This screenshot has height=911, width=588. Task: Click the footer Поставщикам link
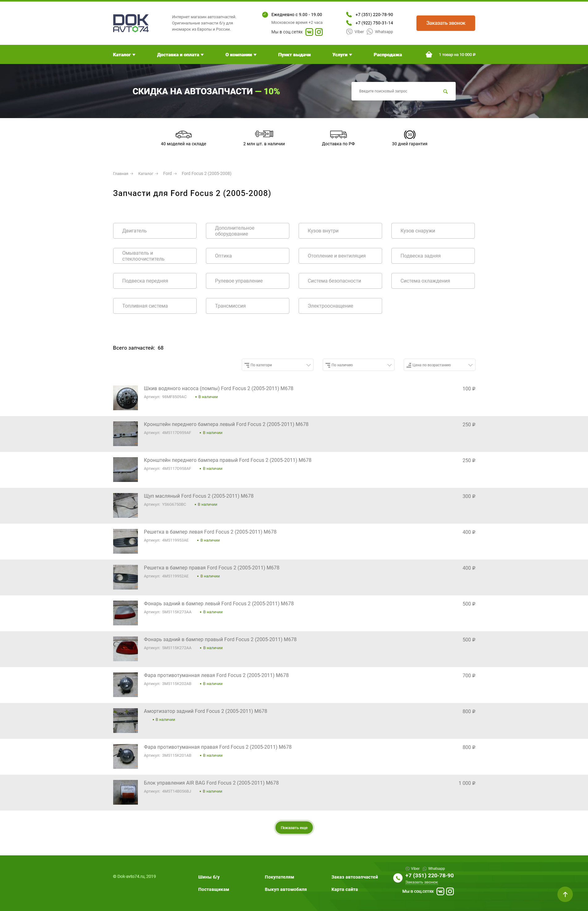[x=213, y=889]
